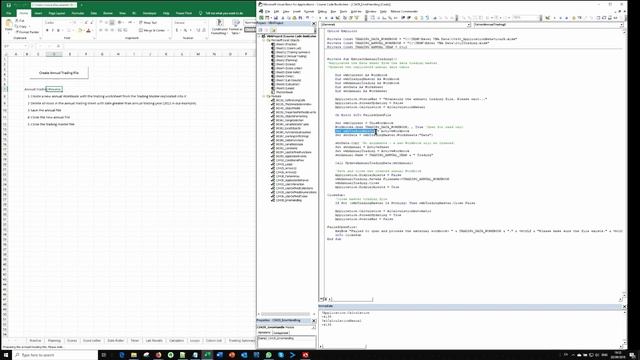640x360 pixels.
Task: Click the Tell me what you want search box
Action: (x=221, y=13)
